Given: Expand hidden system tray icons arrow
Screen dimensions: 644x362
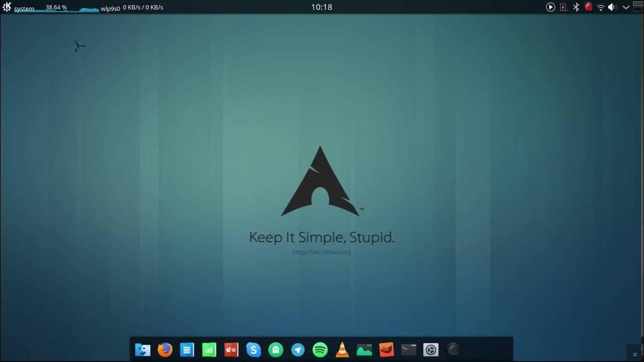Looking at the screenshot, I should click(626, 7).
